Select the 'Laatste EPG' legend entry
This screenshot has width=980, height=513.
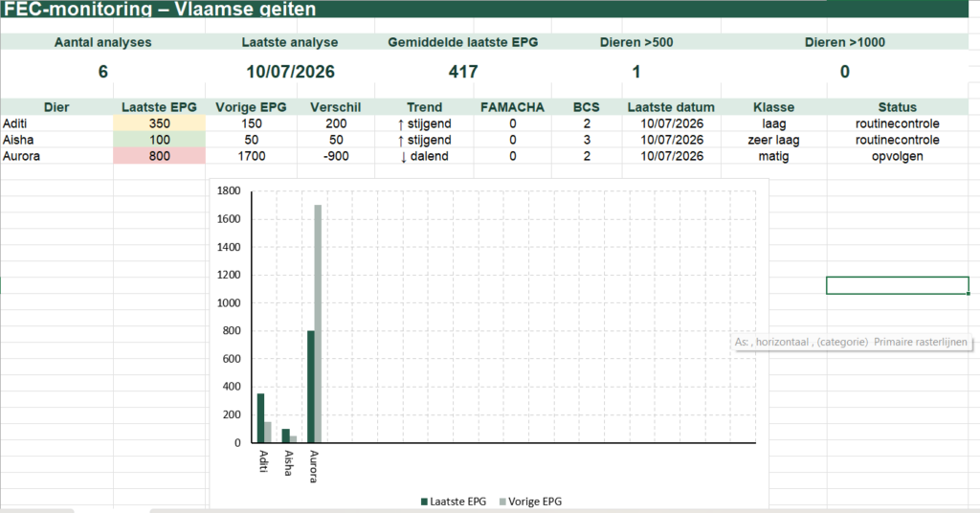[x=453, y=502]
